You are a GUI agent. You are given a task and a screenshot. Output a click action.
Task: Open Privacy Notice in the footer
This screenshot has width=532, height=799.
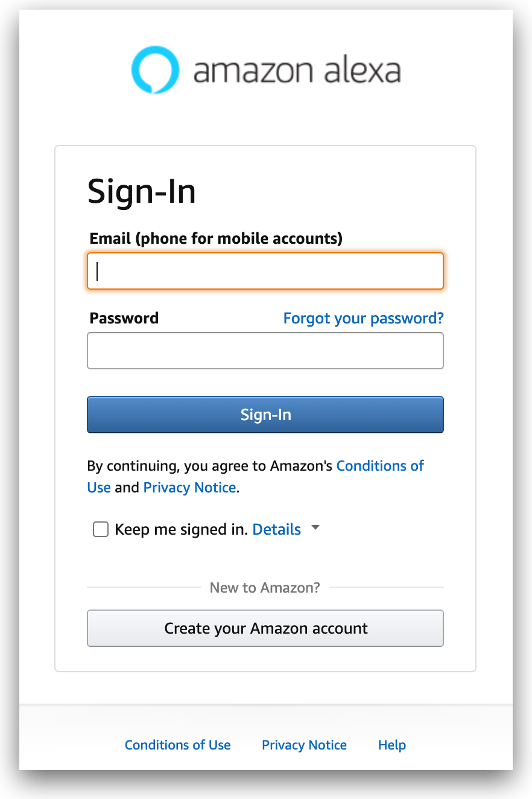[x=304, y=745]
